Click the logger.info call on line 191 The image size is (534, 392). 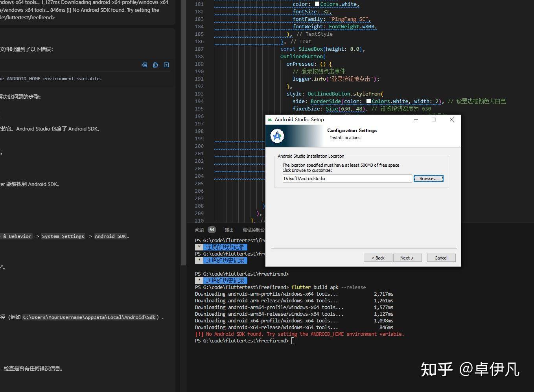[336, 79]
